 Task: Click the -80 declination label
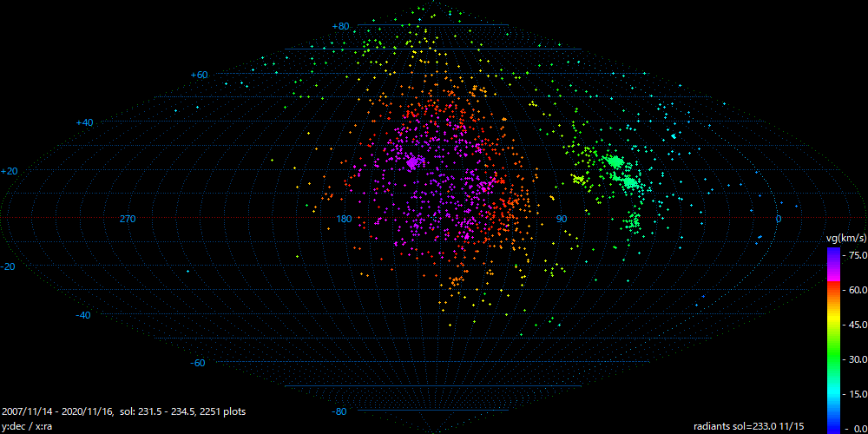[x=339, y=411]
